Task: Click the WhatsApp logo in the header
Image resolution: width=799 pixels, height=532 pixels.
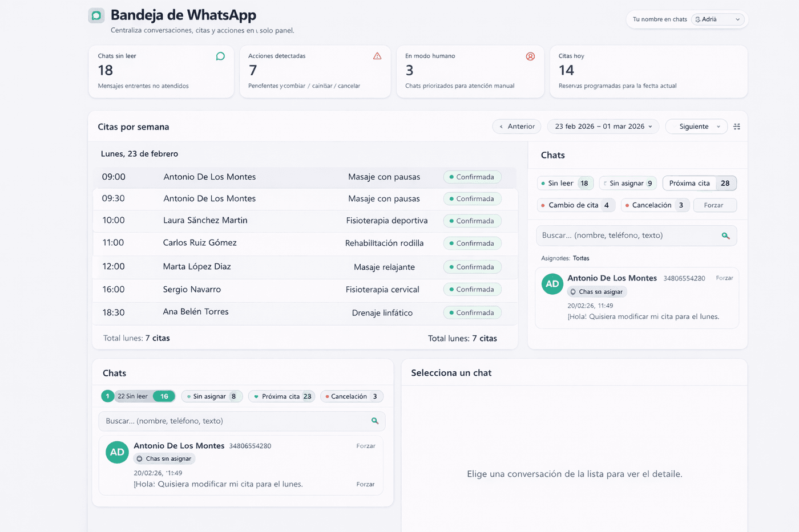Action: [96, 15]
